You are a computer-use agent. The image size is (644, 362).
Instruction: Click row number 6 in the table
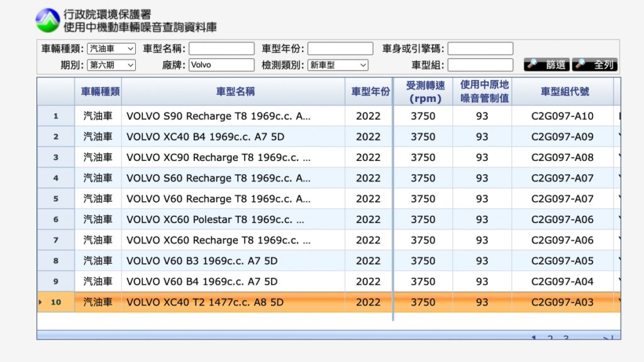[x=56, y=219]
